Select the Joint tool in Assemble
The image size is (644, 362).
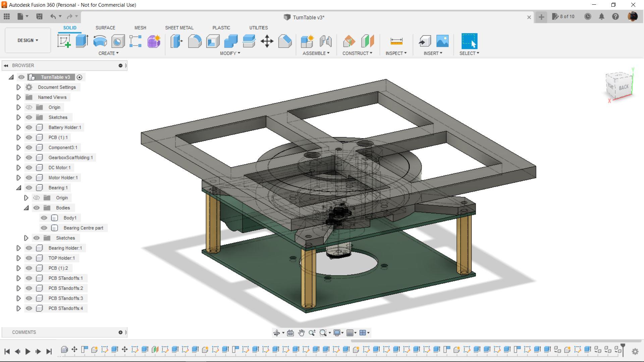tap(325, 41)
